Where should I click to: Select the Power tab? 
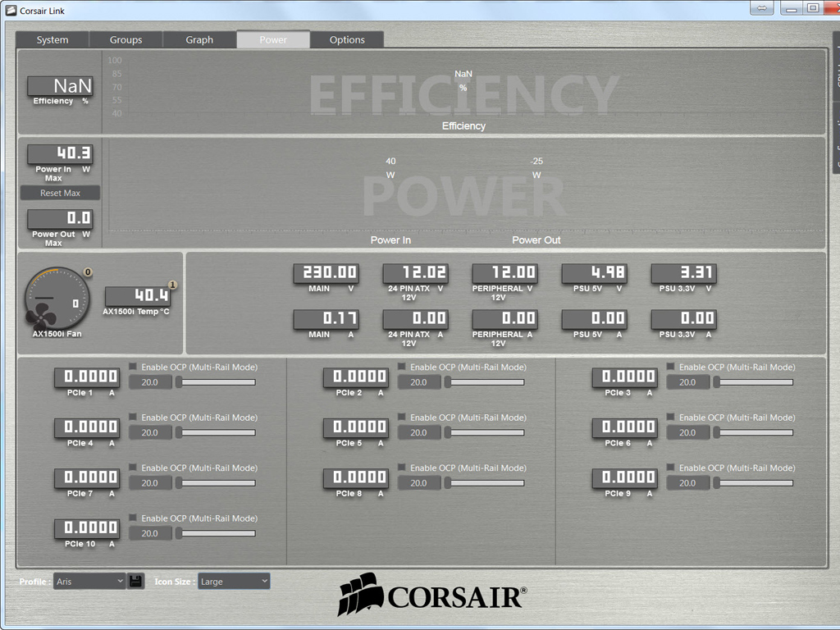tap(273, 39)
